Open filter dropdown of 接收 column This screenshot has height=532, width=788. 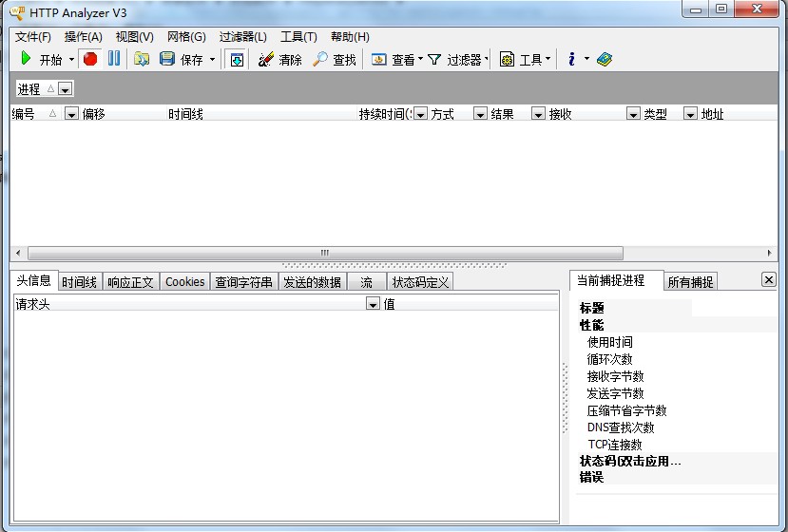coord(633,115)
